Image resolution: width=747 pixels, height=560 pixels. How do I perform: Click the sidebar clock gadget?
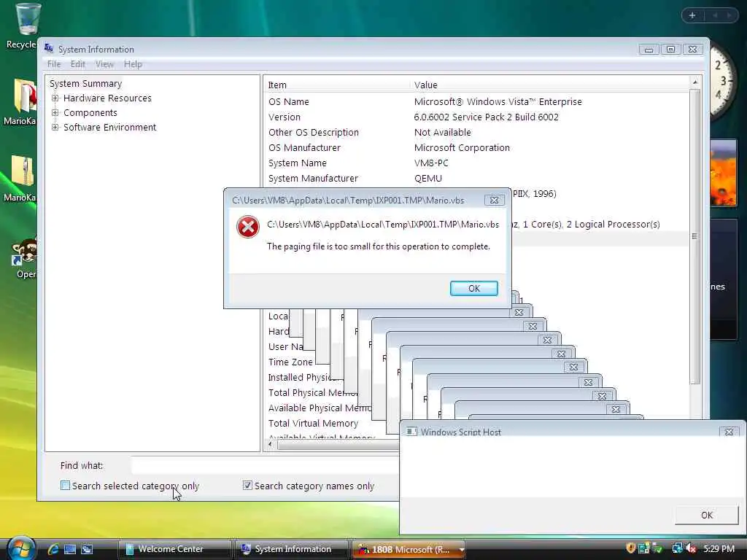[723, 81]
